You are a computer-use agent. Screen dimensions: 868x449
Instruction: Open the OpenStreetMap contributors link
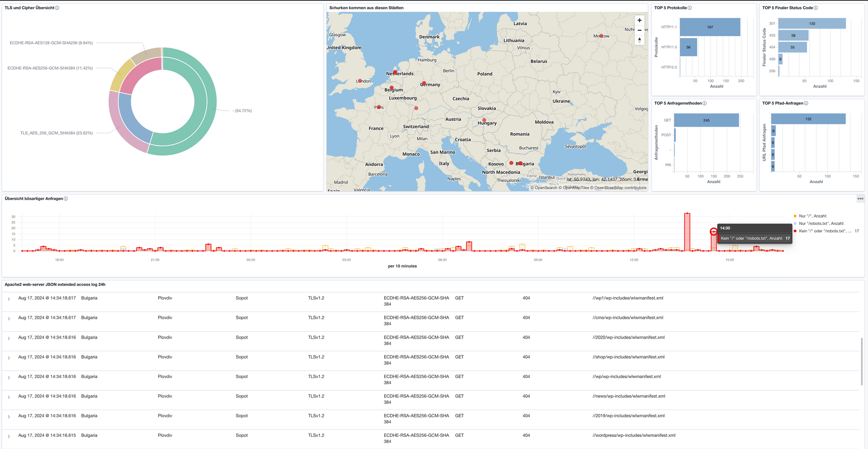[619, 188]
